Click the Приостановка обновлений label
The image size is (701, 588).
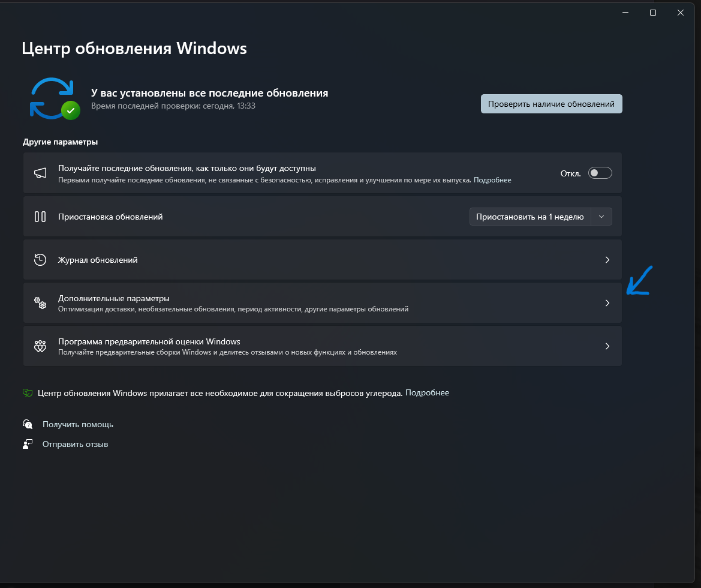(110, 217)
